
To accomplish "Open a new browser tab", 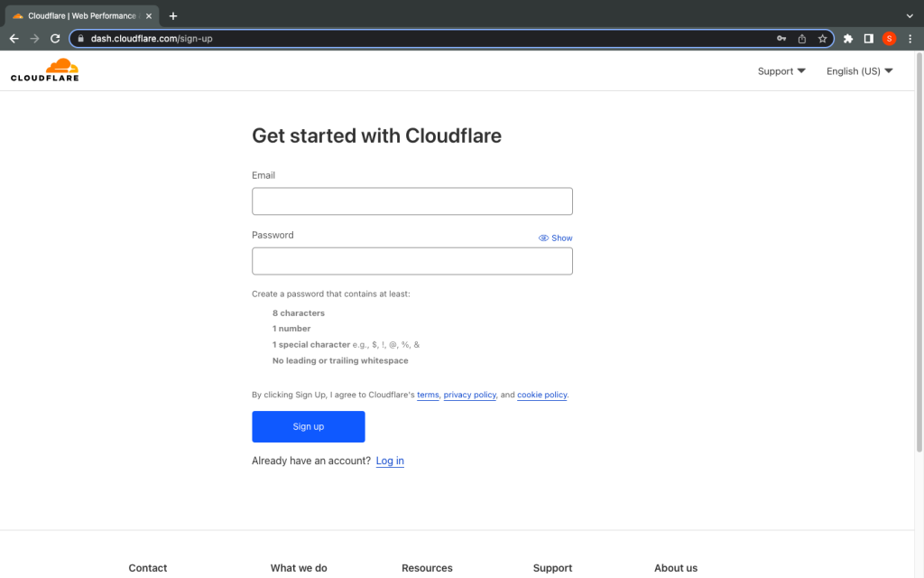I will coord(173,15).
